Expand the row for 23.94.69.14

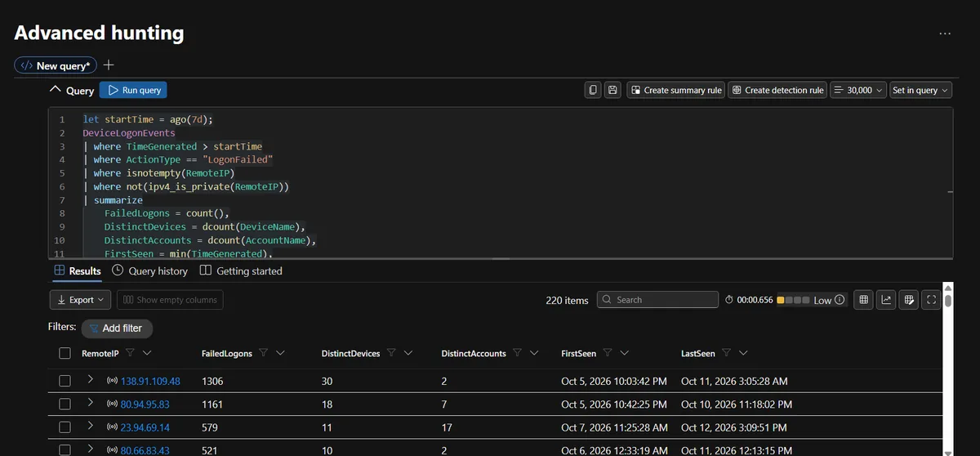click(90, 426)
